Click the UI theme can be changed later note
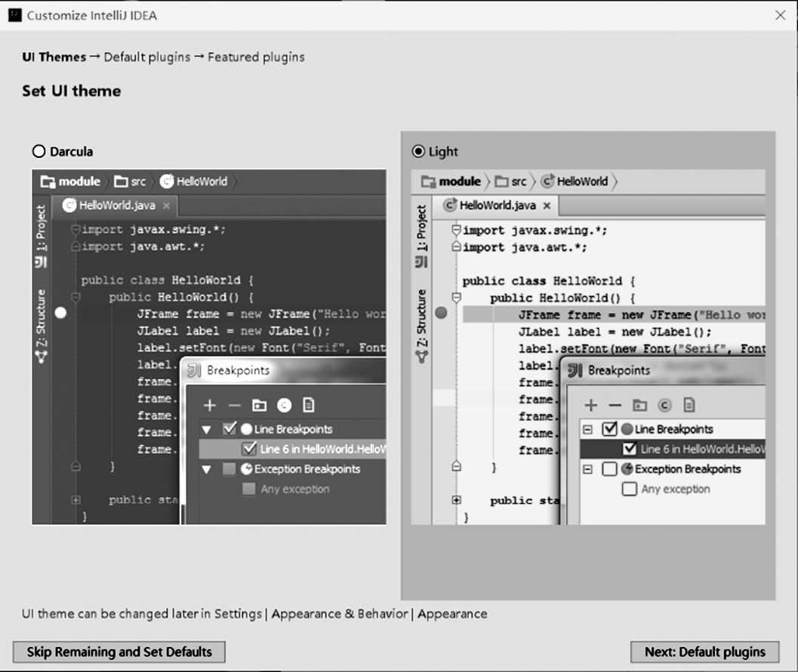Image resolution: width=798 pixels, height=672 pixels. [254, 614]
